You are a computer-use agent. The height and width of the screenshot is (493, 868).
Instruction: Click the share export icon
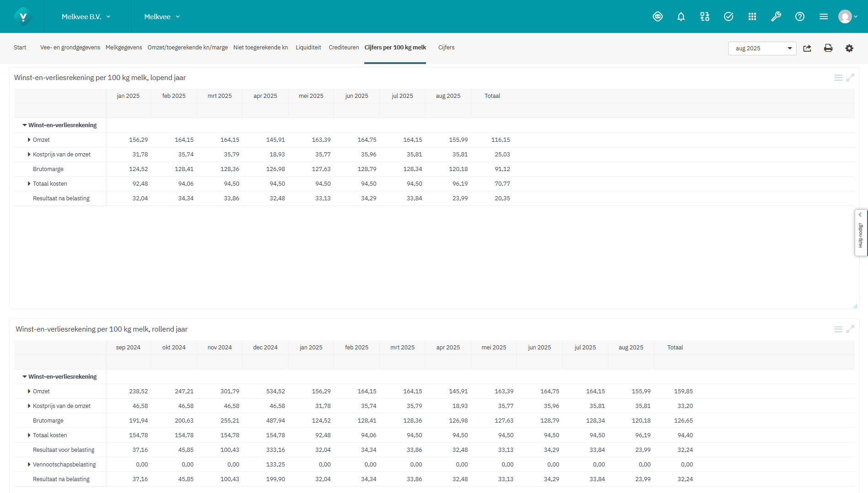[807, 48]
